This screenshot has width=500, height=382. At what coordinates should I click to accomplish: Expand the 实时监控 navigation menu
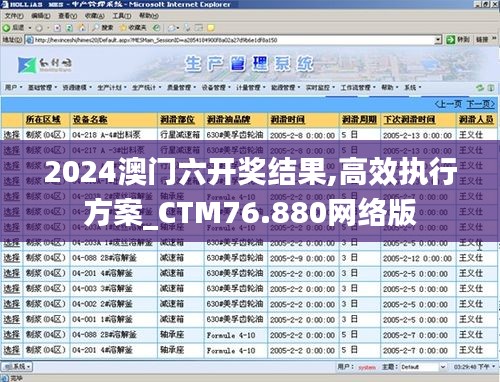coord(320,88)
